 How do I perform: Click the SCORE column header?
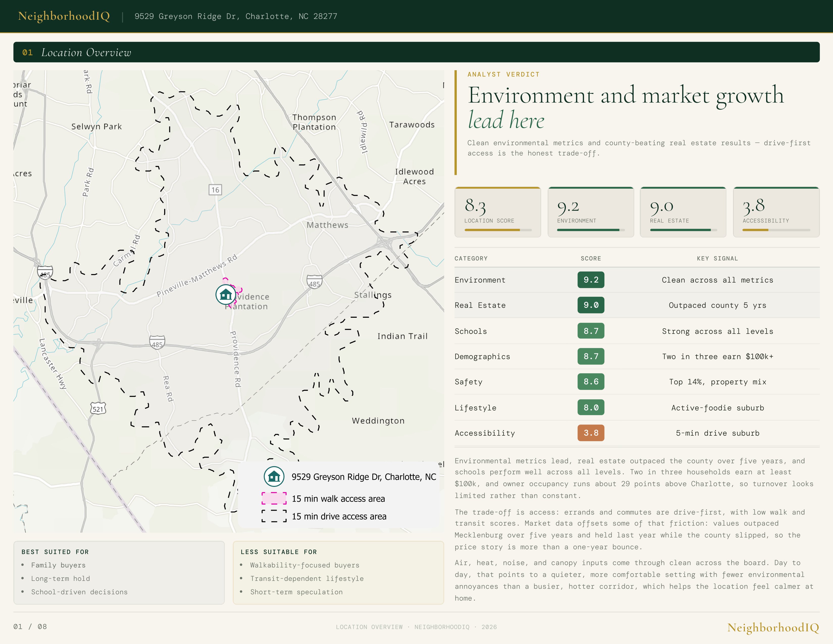tap(591, 258)
